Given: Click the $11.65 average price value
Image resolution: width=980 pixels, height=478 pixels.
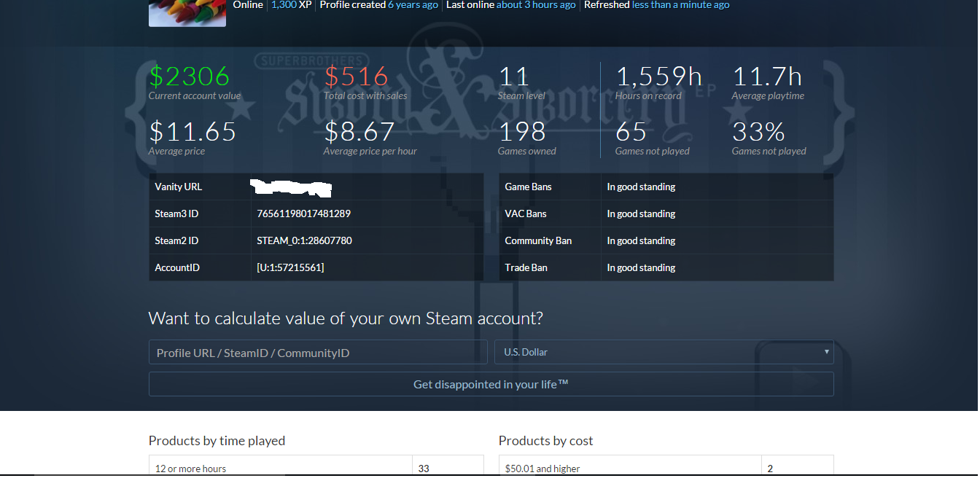Looking at the screenshot, I should coord(193,132).
